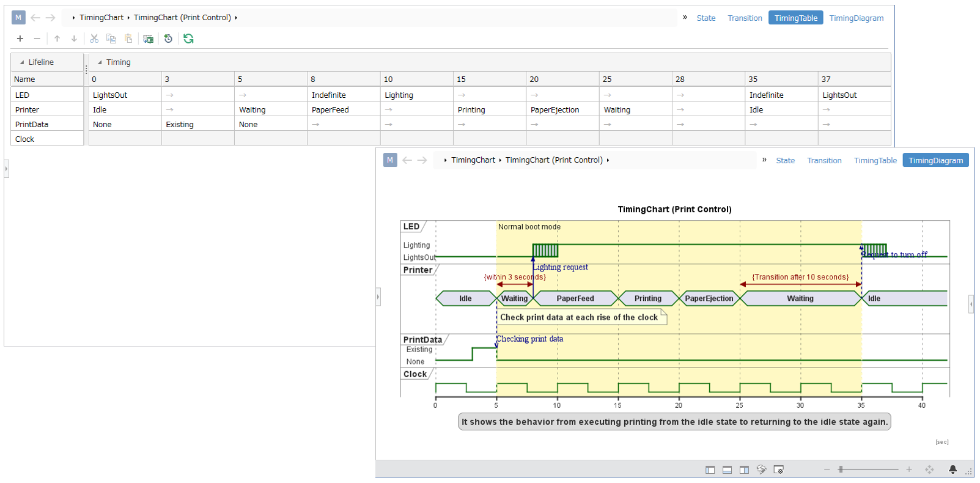
Task: Open the overflow chevron in the timing table window
Action: coord(685,17)
